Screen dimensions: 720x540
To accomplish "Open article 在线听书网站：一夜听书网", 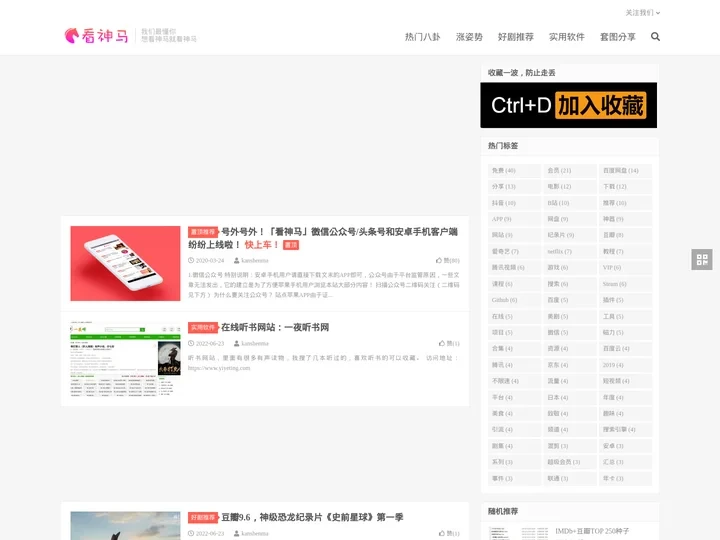I will pyautogui.click(x=275, y=327).
